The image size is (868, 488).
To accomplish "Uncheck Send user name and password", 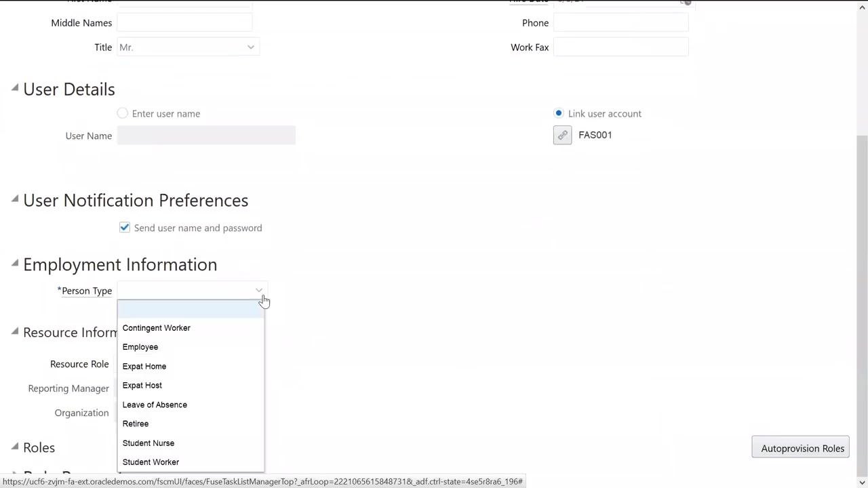I will point(125,228).
